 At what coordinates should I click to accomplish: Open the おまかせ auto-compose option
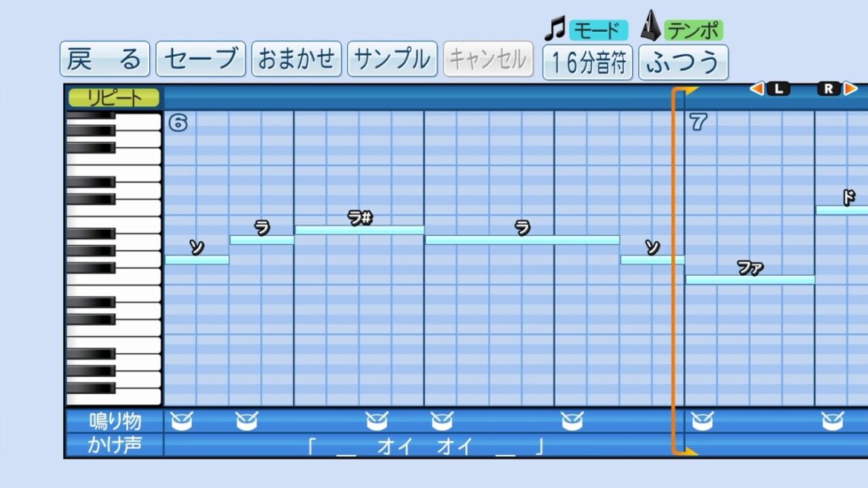(x=296, y=59)
